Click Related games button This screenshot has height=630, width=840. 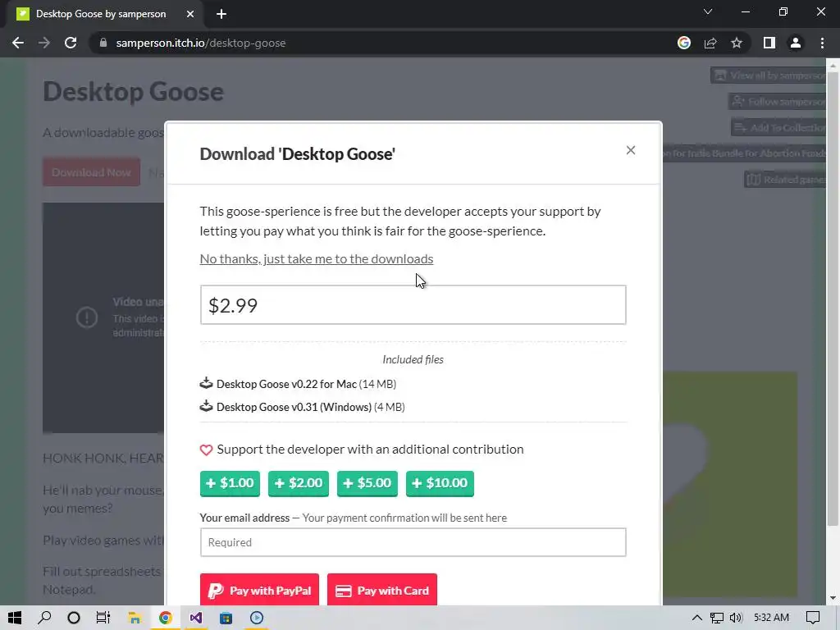(x=787, y=180)
